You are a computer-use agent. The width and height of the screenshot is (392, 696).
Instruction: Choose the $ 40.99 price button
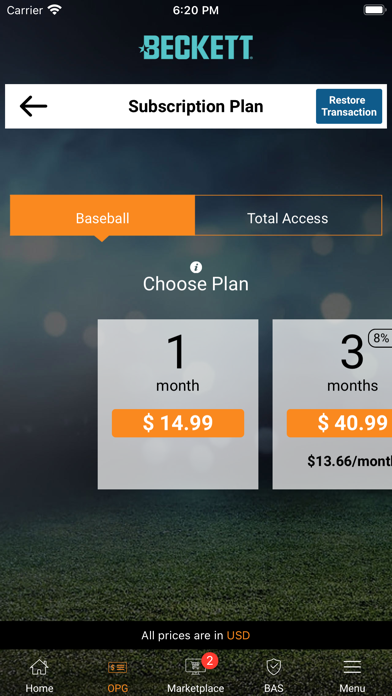pos(339,423)
